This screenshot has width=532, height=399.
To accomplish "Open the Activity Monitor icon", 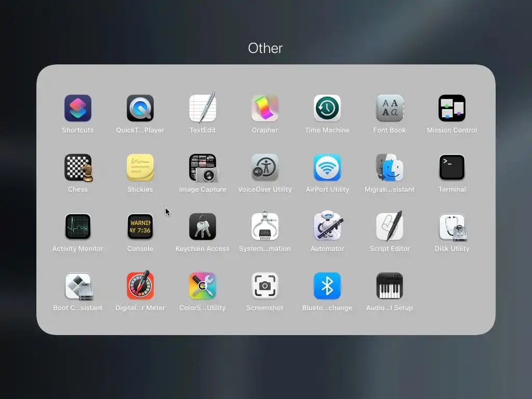I will [78, 227].
